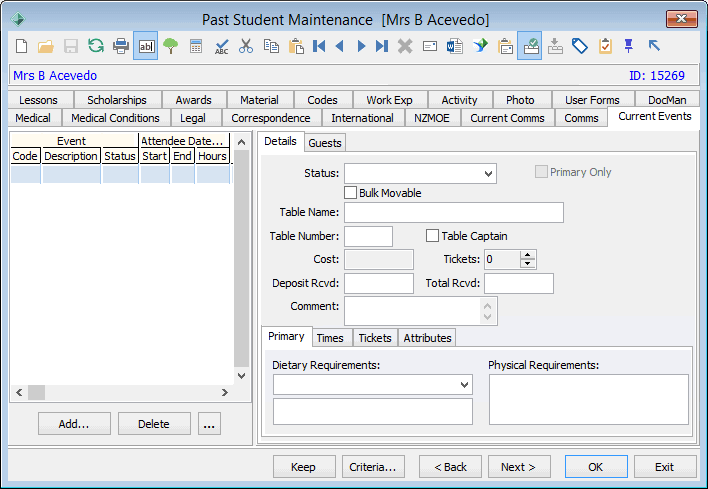Click the blue pushpin icon
The image size is (708, 489).
(629, 46)
